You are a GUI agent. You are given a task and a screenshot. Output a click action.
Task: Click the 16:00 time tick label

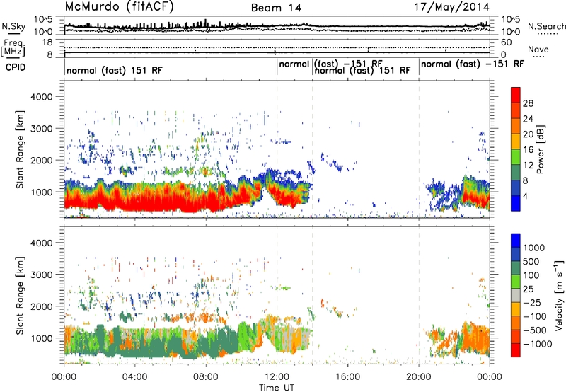pos(347,377)
